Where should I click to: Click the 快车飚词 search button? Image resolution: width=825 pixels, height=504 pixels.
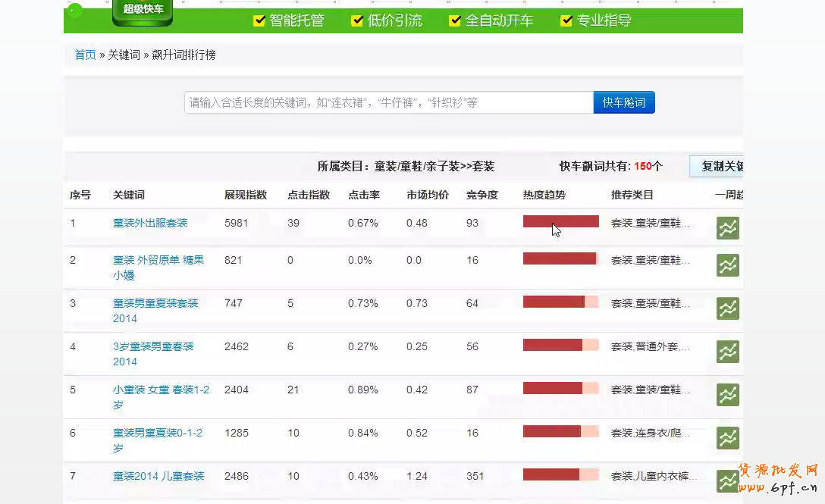pos(623,102)
